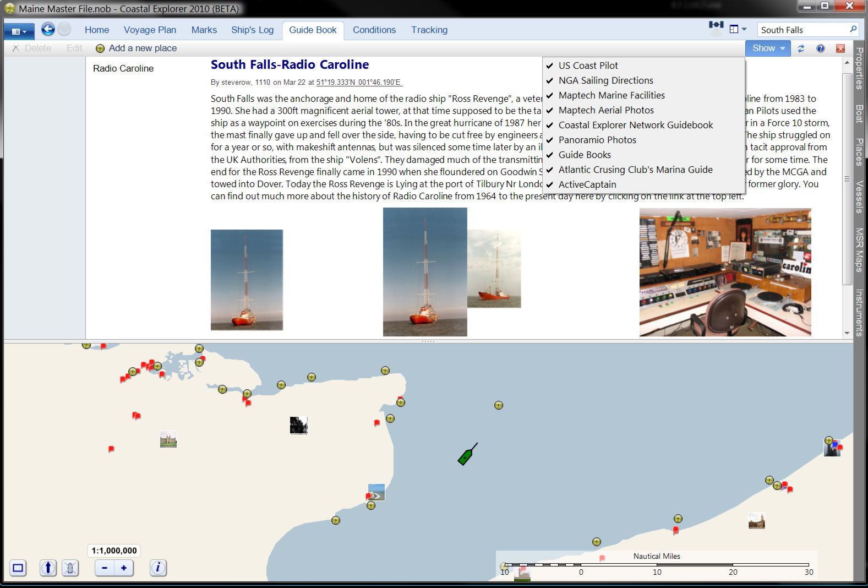Viewport: 868px width, 588px height.
Task: Zoom out the chart with minus button
Action: [x=105, y=568]
